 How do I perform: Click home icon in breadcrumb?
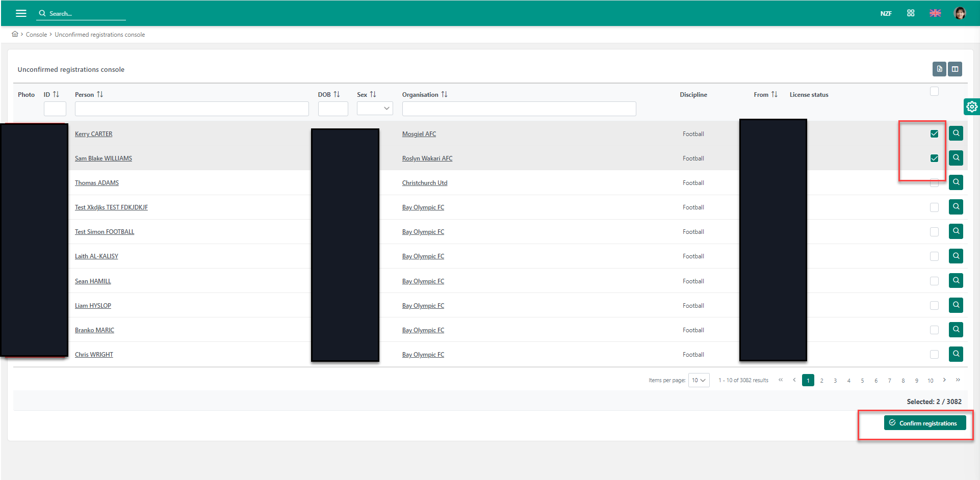click(x=15, y=34)
